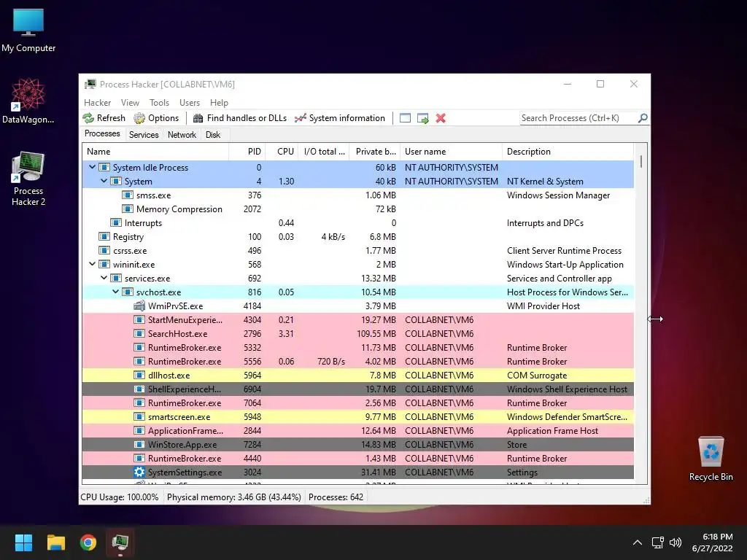Sort by the CPU column header
Image resolution: width=747 pixels, height=560 pixels.
[282, 152]
